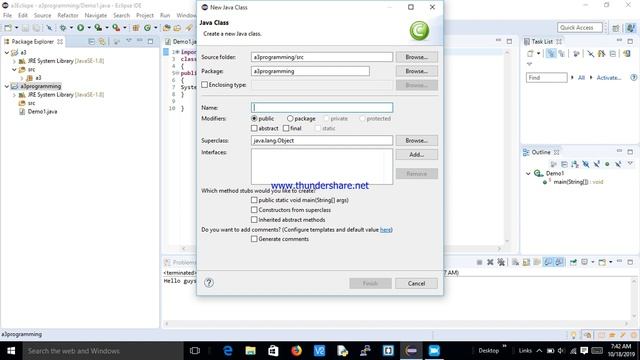Click the Debug bug icon in toolbar
The width and height of the screenshot is (640, 360).
[x=63, y=27]
